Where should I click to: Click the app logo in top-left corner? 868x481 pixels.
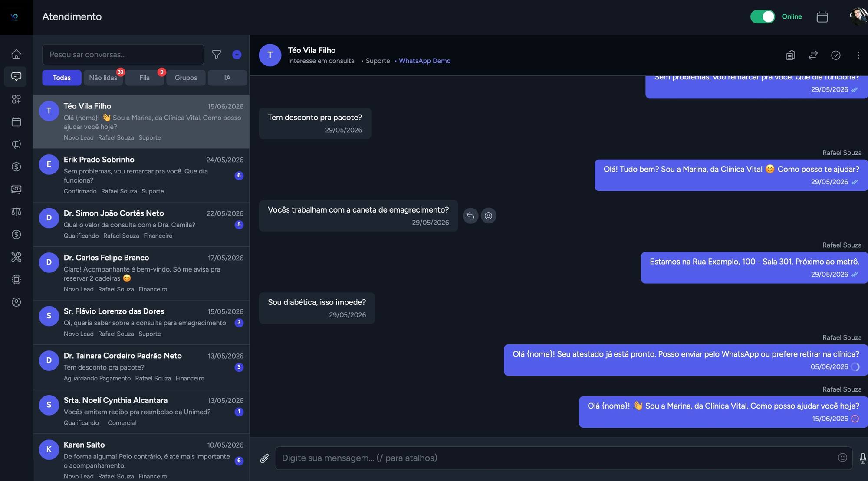point(15,17)
